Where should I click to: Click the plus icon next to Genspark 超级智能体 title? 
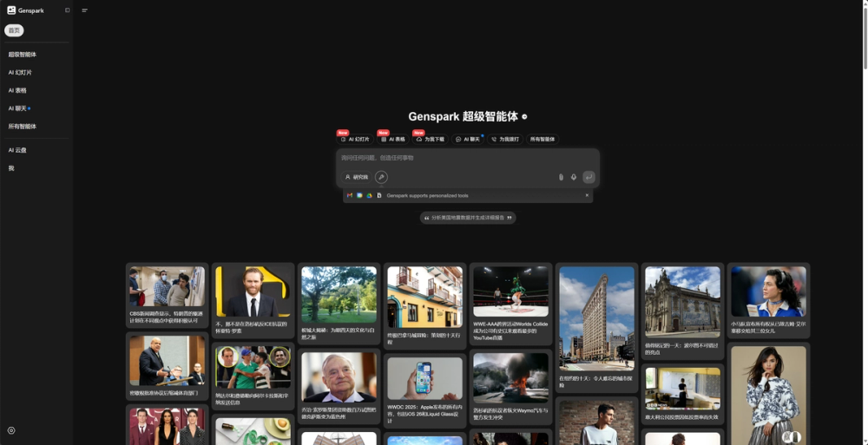pyautogui.click(x=524, y=117)
